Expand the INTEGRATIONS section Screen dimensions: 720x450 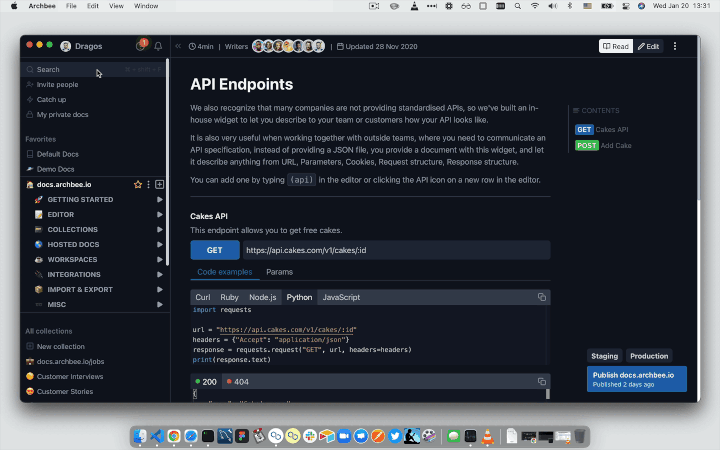pyautogui.click(x=159, y=274)
